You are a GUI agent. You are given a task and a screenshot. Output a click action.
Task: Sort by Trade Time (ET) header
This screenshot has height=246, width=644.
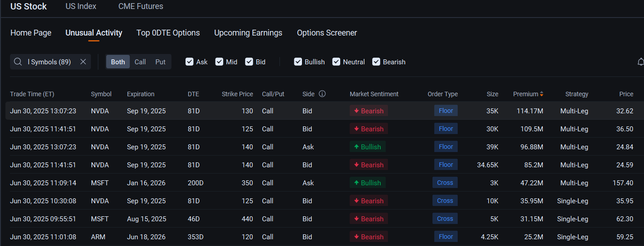[32, 94]
